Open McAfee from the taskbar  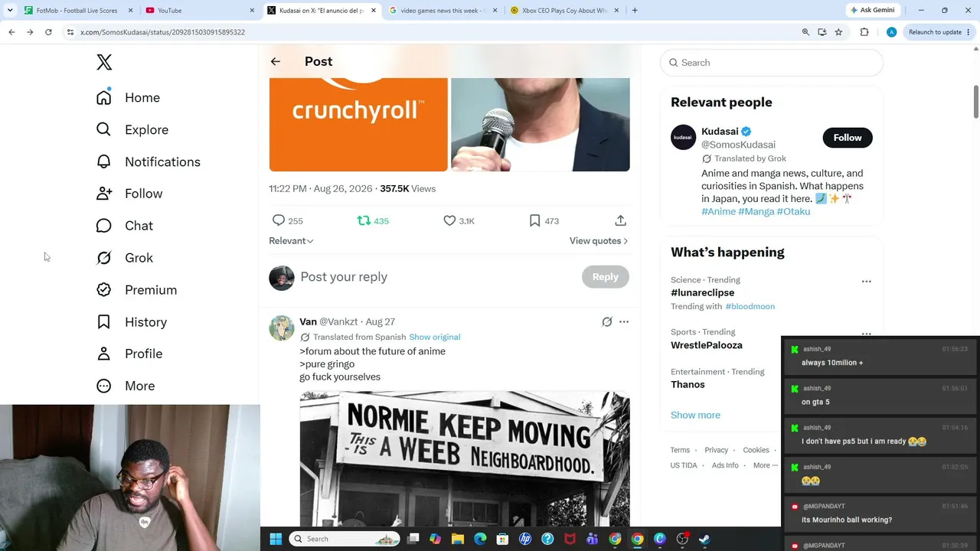pos(570,539)
